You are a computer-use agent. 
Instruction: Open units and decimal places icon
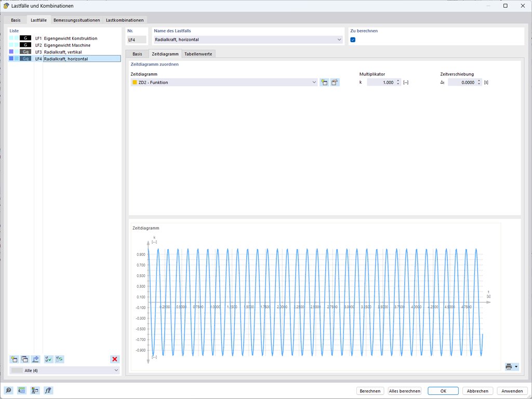point(22,391)
